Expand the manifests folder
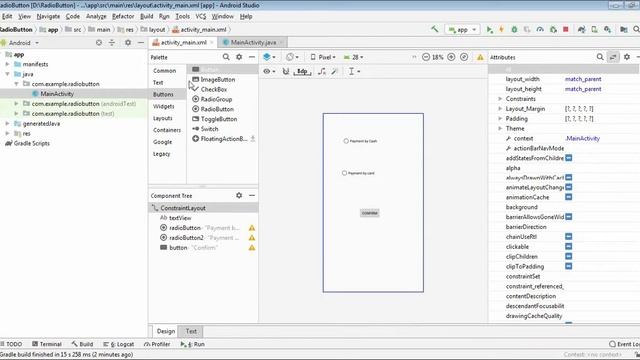This screenshot has height=360, width=640. [7, 64]
